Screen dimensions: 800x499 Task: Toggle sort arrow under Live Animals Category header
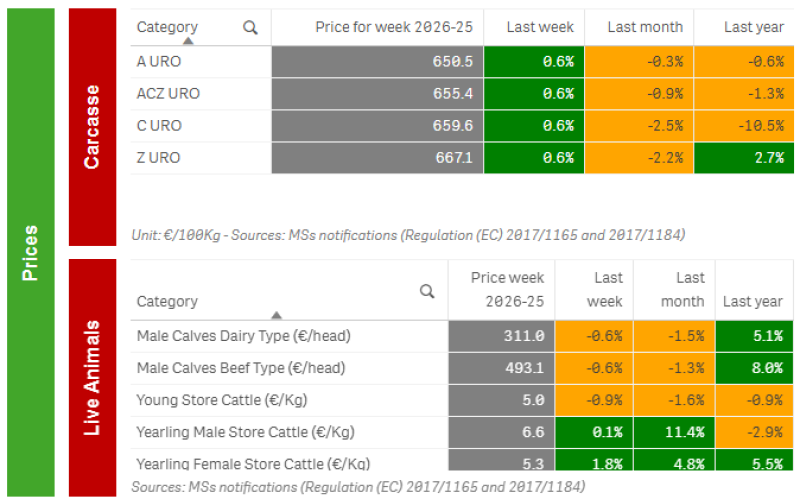point(277,315)
